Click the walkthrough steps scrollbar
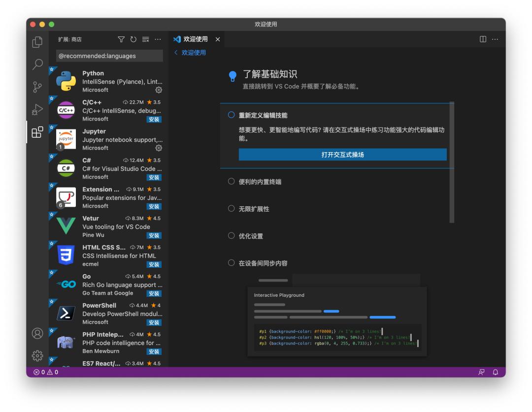Viewport: 532px width, 412px height. tap(452, 162)
